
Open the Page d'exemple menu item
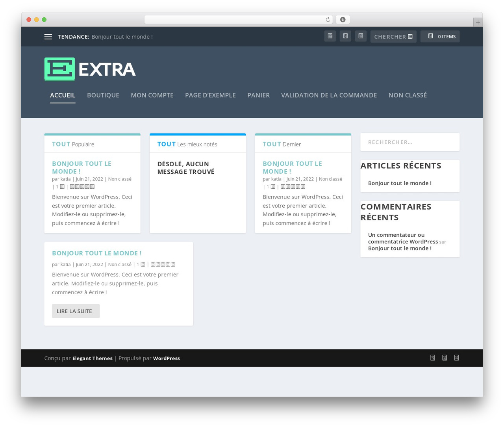(210, 95)
